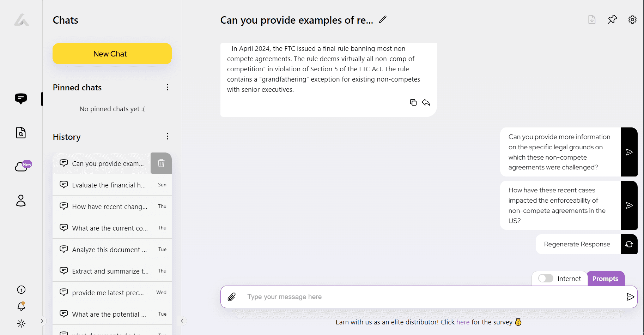
Task: Click 'No pinned chats yet' text
Action: 112,109
